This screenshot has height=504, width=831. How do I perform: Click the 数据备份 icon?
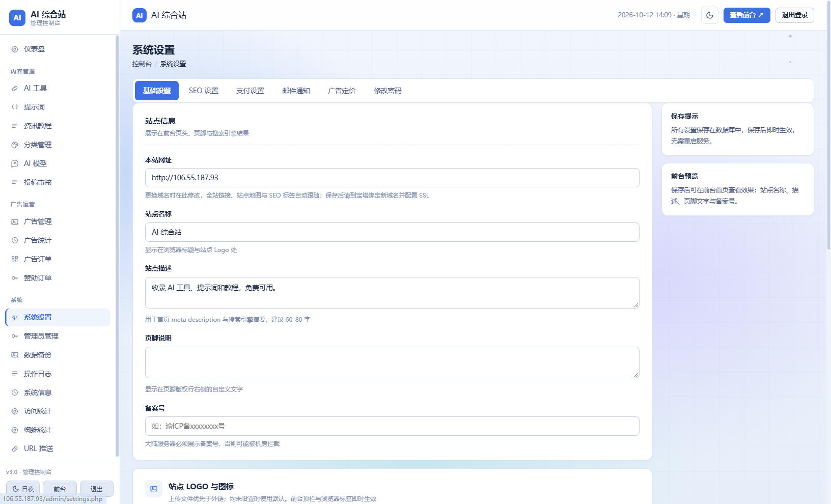click(15, 355)
